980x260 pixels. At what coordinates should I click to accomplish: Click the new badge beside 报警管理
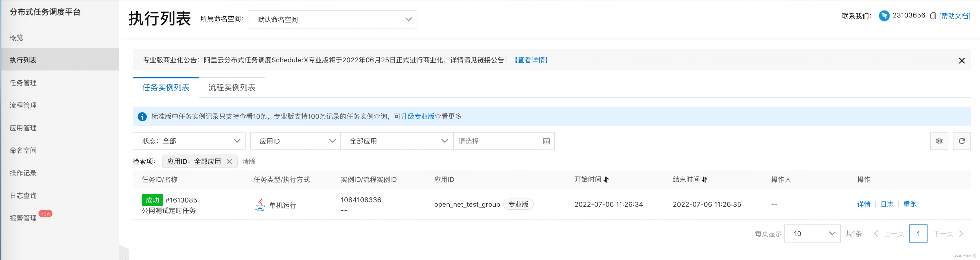tap(45, 214)
